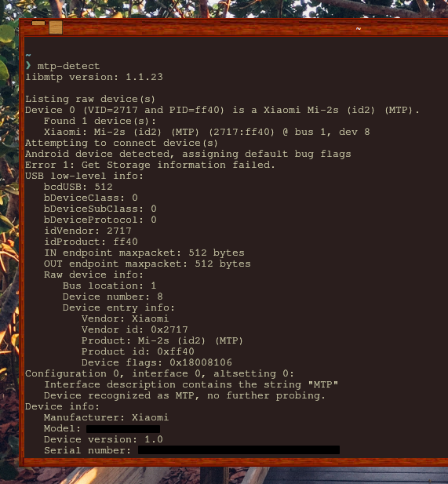Click the bcdUSB 512 line
Viewport: 448px width, 484px height.
(78, 187)
